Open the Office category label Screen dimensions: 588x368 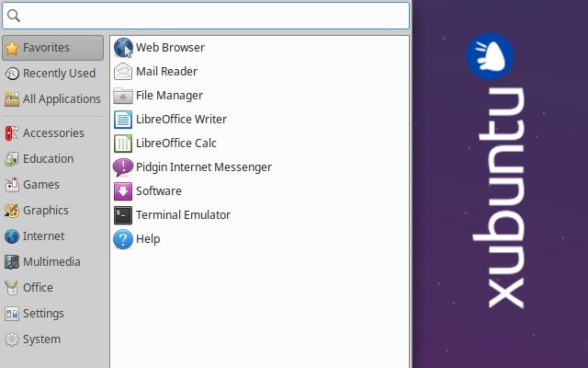pyautogui.click(x=38, y=288)
